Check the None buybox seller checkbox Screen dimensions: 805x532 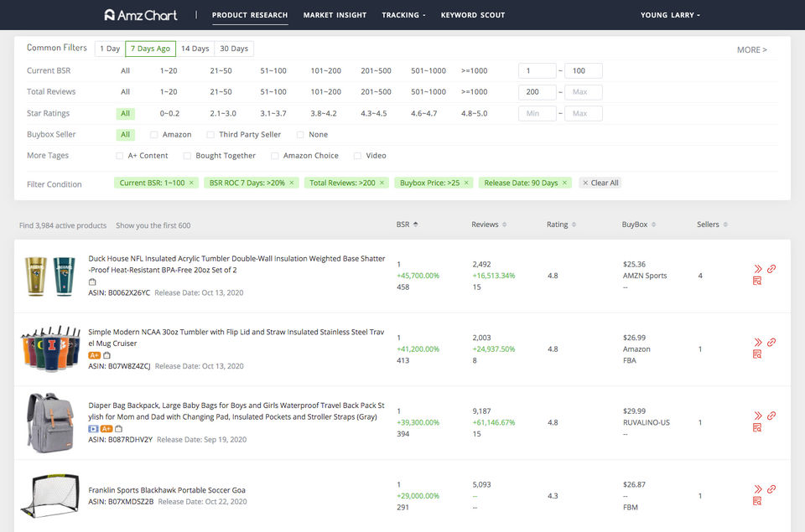[x=300, y=134]
